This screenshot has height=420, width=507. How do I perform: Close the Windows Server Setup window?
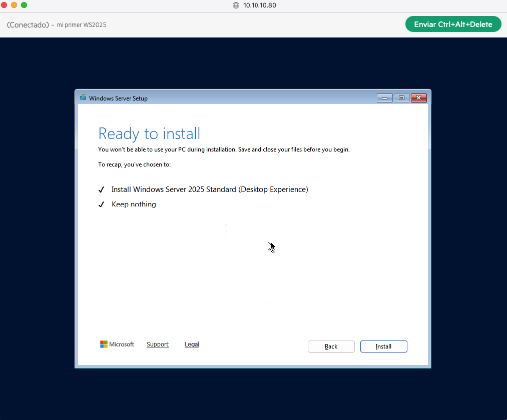418,98
